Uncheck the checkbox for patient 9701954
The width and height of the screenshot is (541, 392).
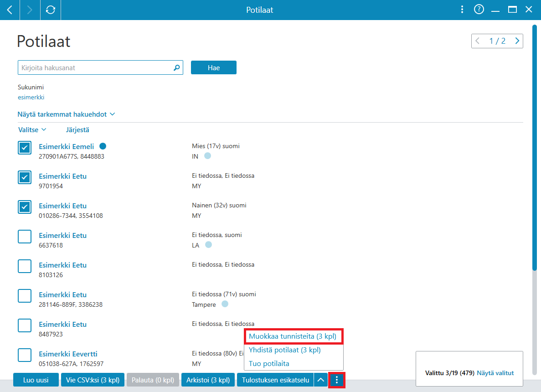click(x=25, y=177)
